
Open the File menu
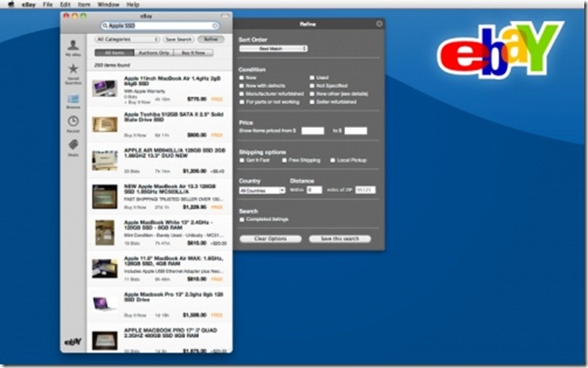point(47,5)
